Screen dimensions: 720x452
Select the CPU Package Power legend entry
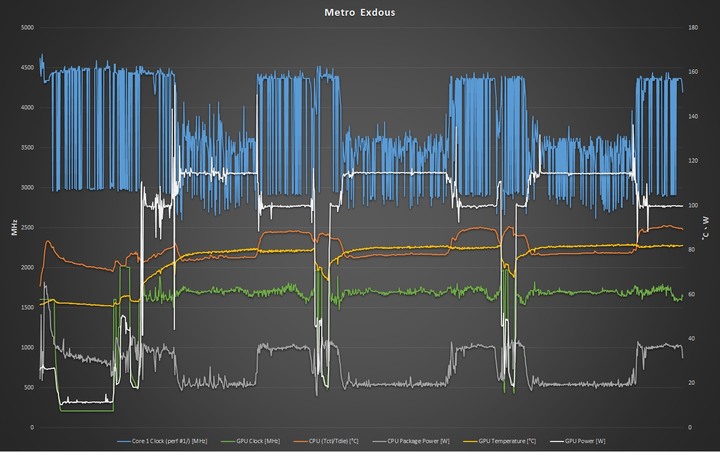pos(411,441)
